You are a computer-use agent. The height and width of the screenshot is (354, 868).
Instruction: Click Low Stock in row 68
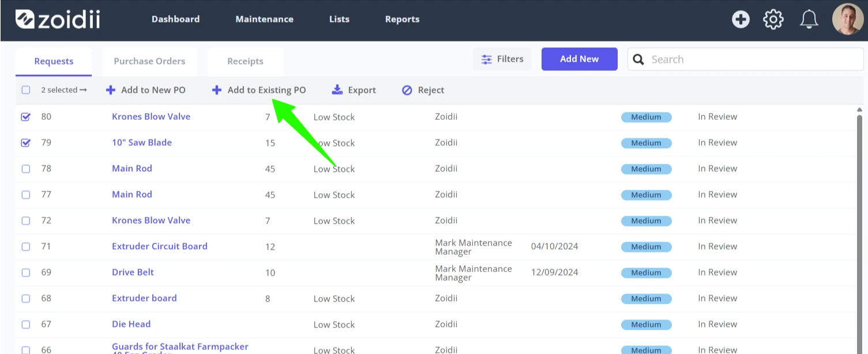coord(334,299)
